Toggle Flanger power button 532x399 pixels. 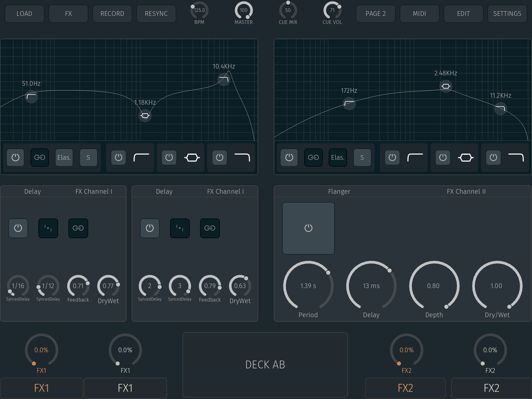pos(308,228)
